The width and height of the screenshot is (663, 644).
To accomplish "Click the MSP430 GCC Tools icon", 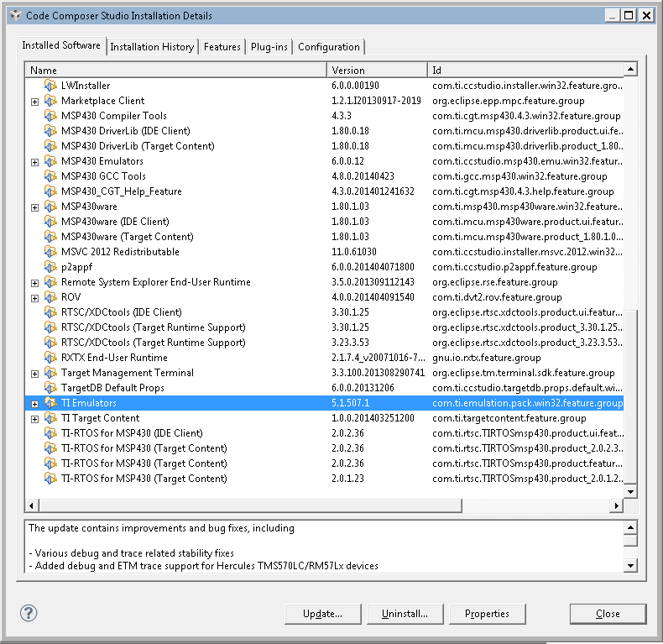I will tap(50, 176).
